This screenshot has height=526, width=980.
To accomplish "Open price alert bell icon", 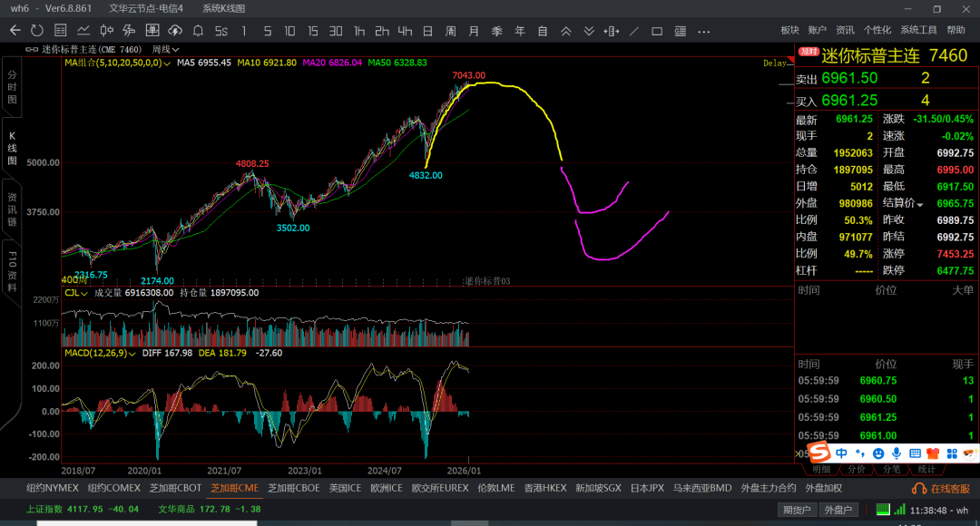I will pyautogui.click(x=198, y=31).
